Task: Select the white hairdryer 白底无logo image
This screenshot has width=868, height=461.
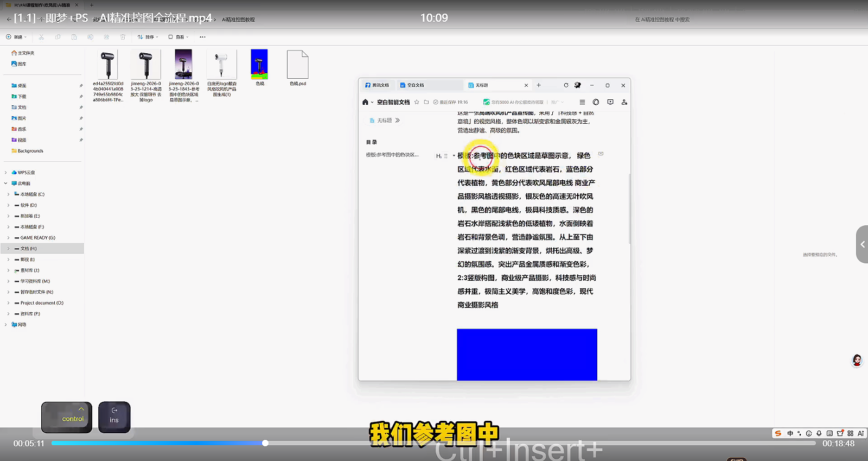Action: pyautogui.click(x=221, y=73)
